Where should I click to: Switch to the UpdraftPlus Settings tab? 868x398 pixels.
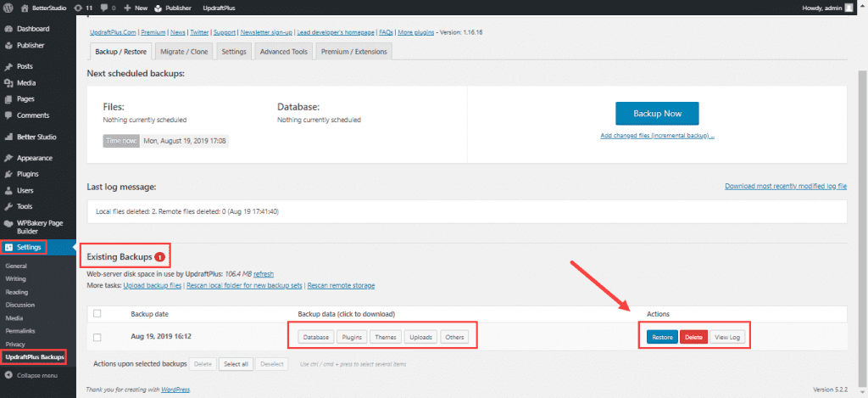tap(234, 52)
